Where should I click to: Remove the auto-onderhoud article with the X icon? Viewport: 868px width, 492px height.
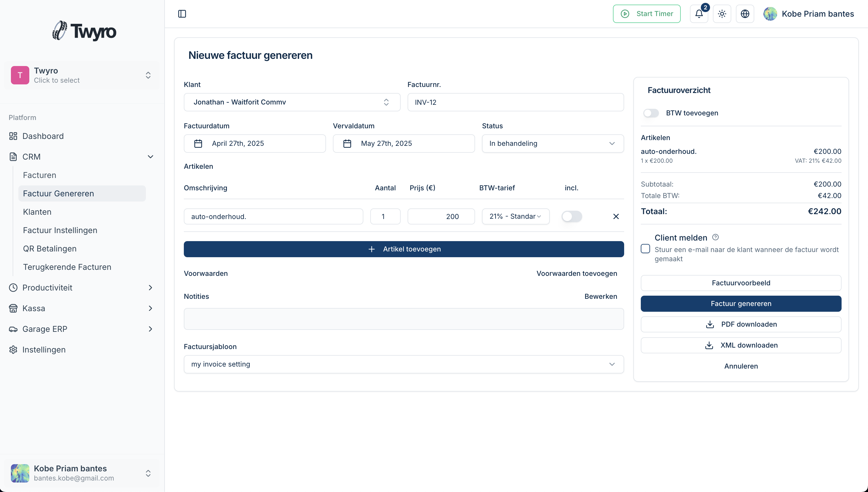[616, 216]
